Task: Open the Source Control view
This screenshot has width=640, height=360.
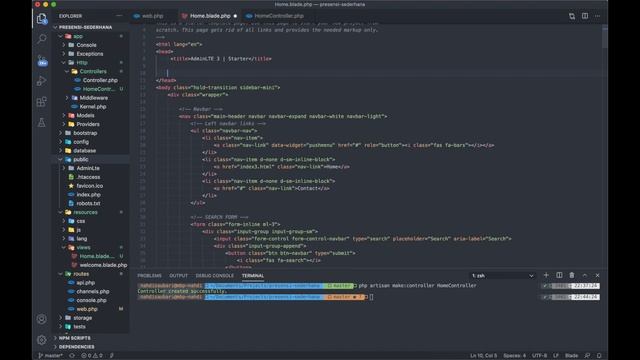Action: (42, 60)
